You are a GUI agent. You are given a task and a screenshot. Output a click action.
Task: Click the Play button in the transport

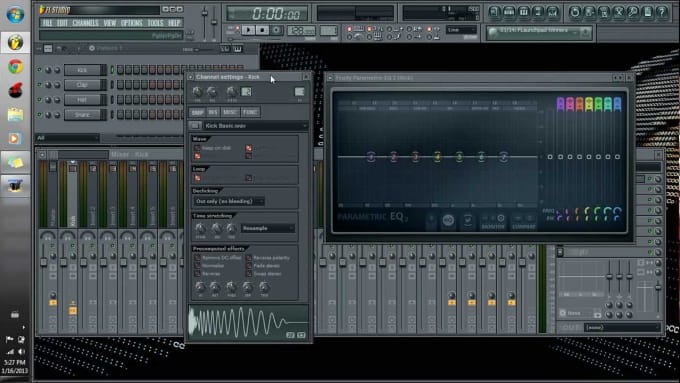click(248, 30)
